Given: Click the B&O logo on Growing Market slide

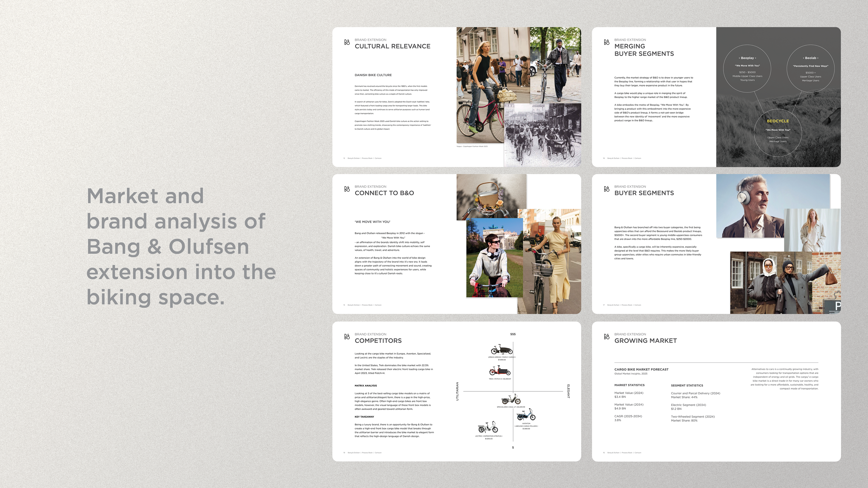Looking at the screenshot, I should (606, 336).
